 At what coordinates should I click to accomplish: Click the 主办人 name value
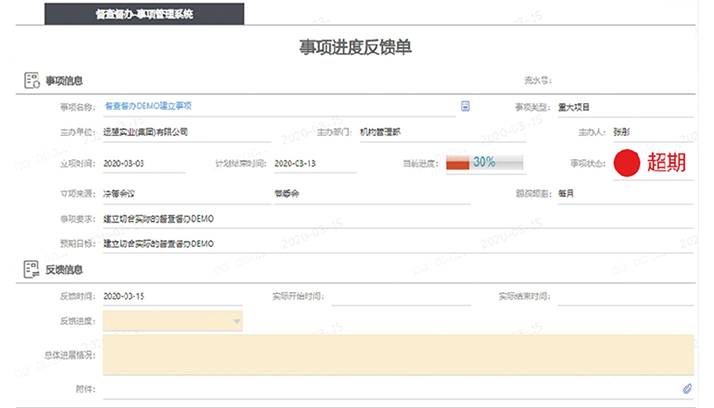click(622, 132)
